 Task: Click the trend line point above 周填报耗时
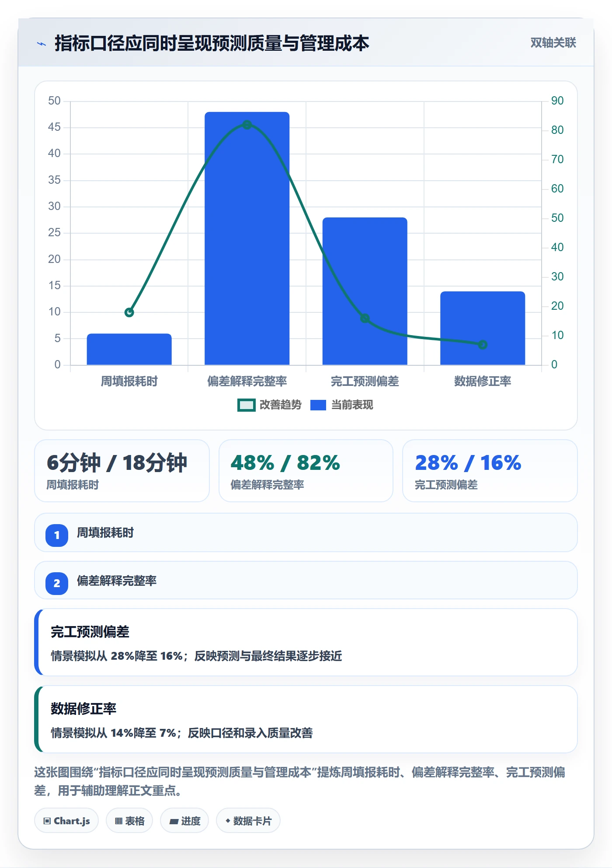(x=129, y=312)
